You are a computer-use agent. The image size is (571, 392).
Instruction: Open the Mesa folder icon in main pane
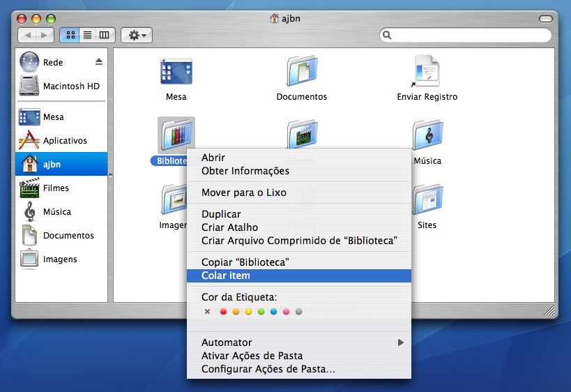pos(176,72)
